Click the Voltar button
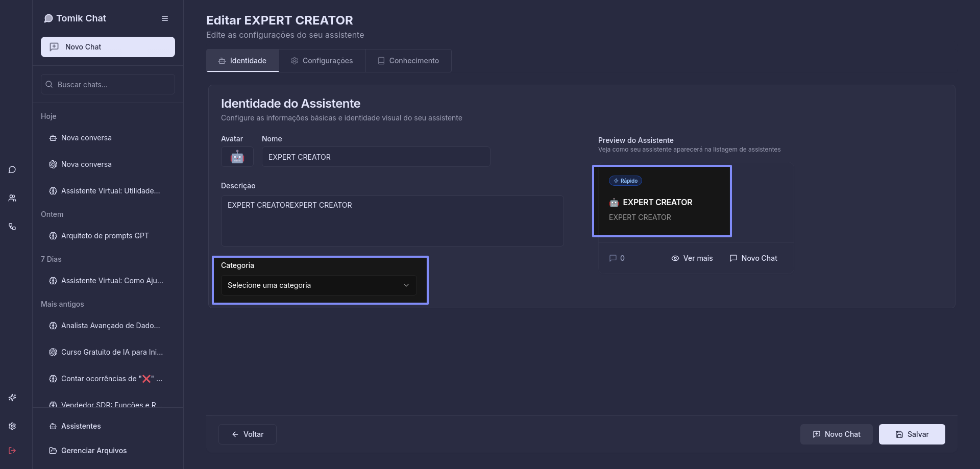Viewport: 980px width, 469px height. 248,434
